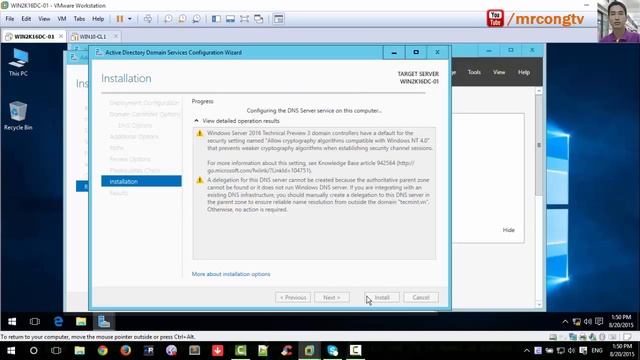Screen dimensions: 640x360
Task: Click the Unity mode toolbar icon
Action: 258,19
